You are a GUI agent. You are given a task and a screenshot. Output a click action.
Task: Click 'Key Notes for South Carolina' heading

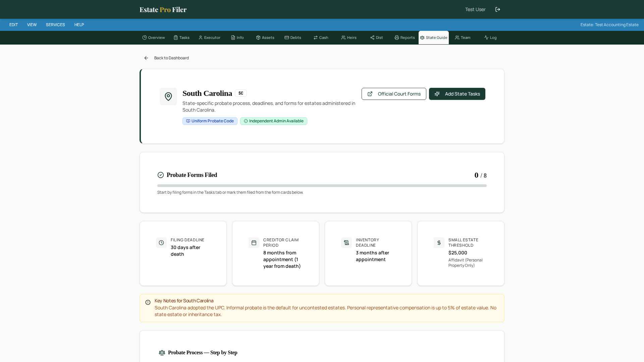pyautogui.click(x=184, y=301)
